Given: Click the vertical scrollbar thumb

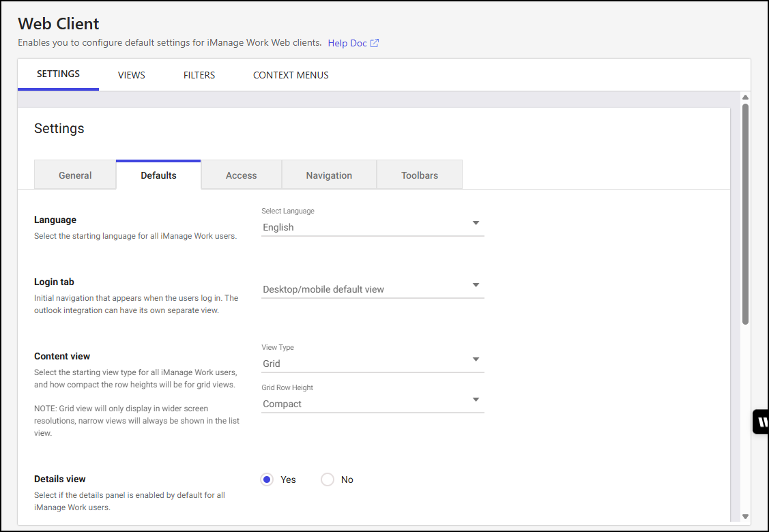Looking at the screenshot, I should click(745, 213).
